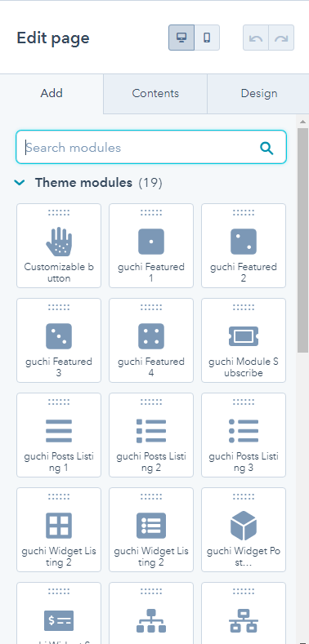Screen dimensions: 309x644
Task: Select the guchi Widget Post cube module
Action: pyautogui.click(x=244, y=530)
